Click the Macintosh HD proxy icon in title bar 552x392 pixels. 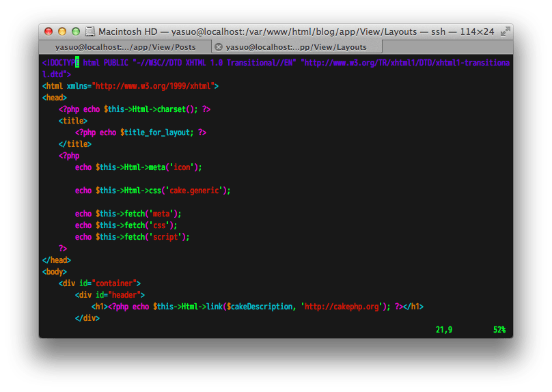[90, 31]
